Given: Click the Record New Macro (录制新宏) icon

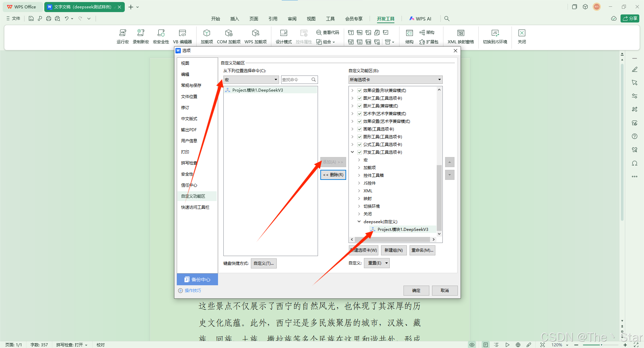Looking at the screenshot, I should point(141,37).
